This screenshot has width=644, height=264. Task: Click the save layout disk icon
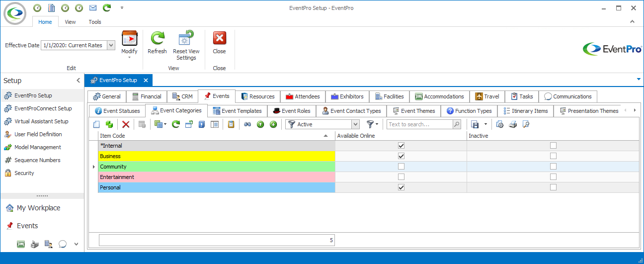click(x=475, y=124)
